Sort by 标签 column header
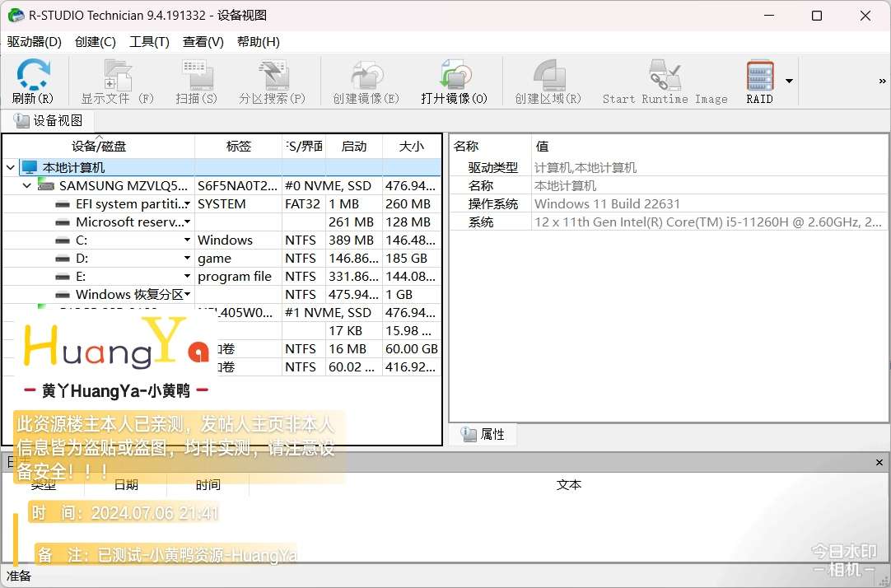Screen dimensions: 891x588 click(x=239, y=147)
